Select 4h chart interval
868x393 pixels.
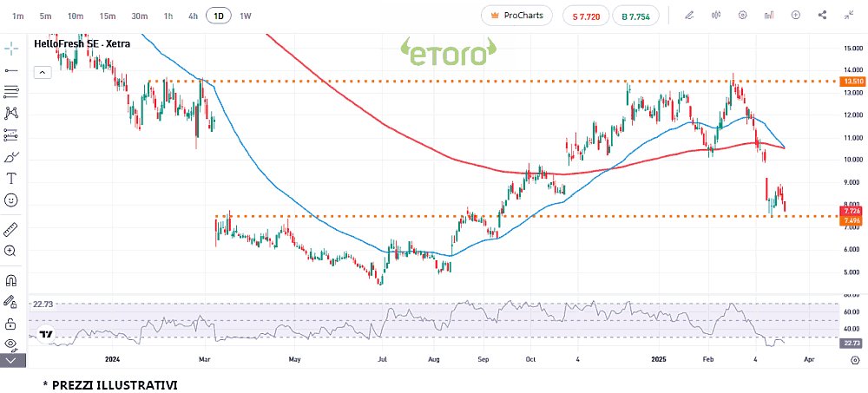pos(193,16)
